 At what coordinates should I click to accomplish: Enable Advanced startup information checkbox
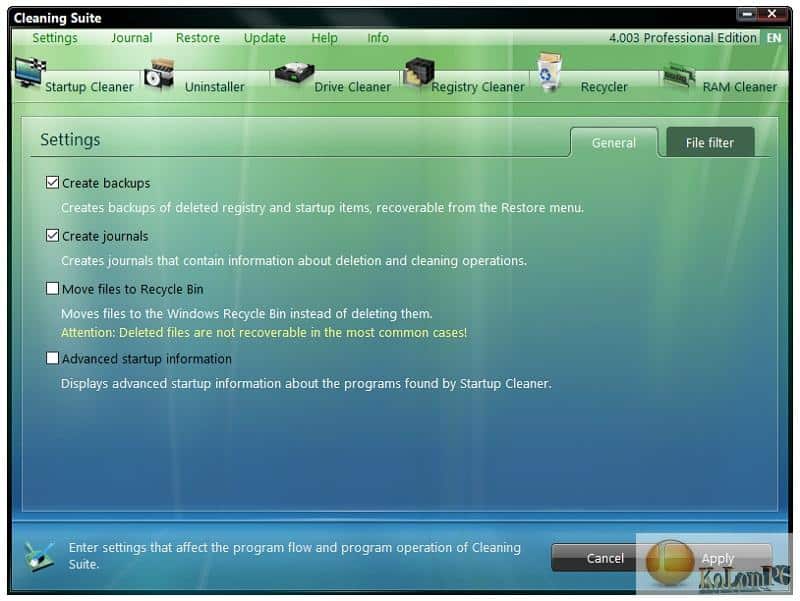(x=52, y=358)
